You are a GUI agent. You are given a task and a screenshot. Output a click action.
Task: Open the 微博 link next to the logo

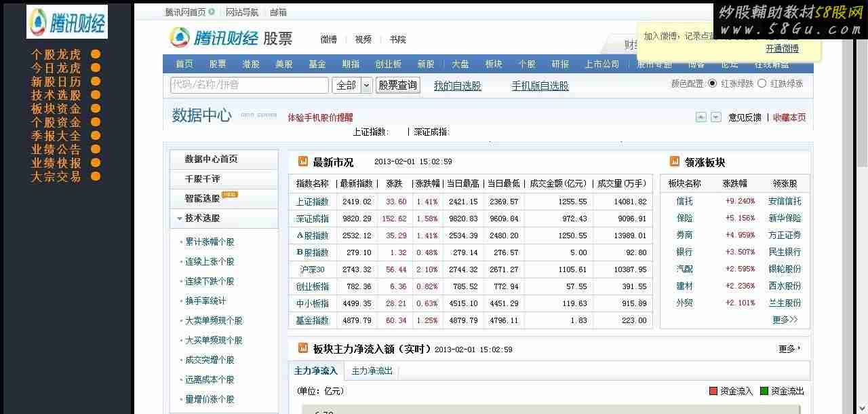click(329, 39)
